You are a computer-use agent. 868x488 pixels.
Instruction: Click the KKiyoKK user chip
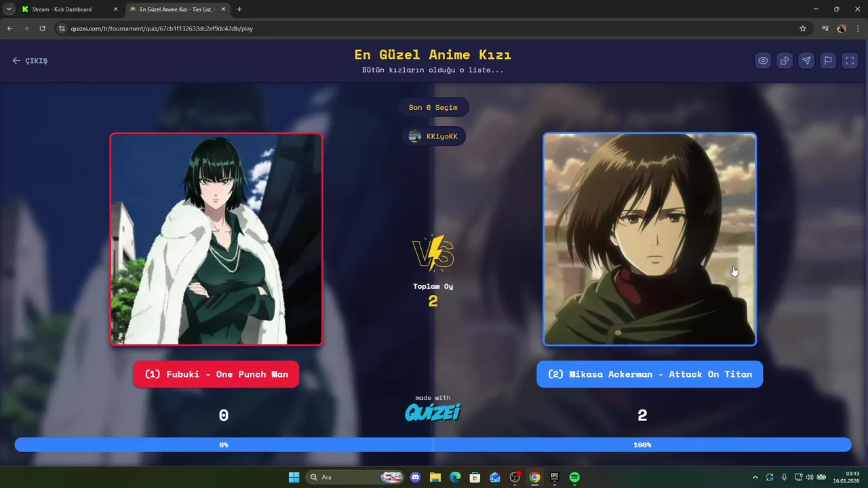[433, 136]
